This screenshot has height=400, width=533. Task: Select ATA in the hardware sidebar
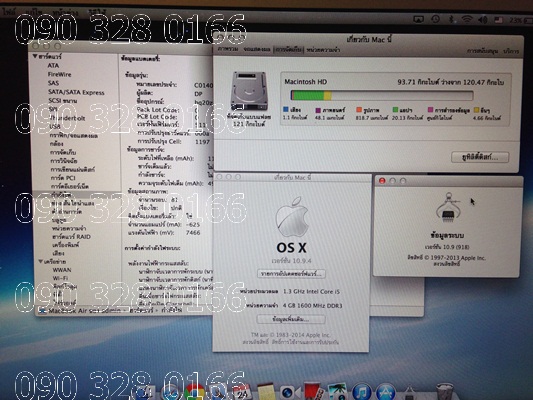(53, 65)
